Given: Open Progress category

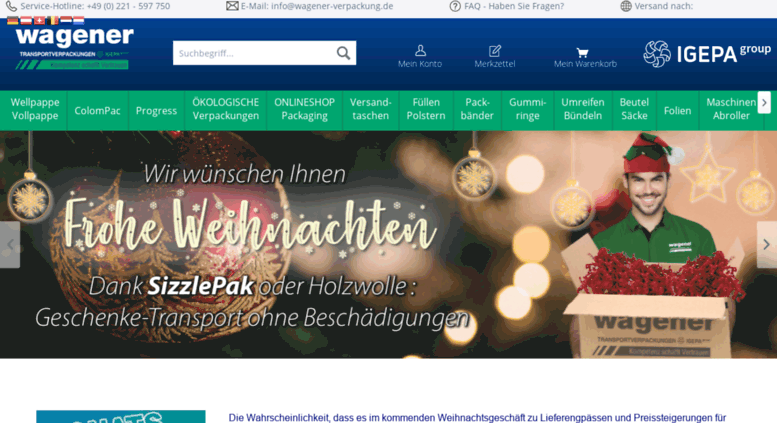Looking at the screenshot, I should point(156,110).
